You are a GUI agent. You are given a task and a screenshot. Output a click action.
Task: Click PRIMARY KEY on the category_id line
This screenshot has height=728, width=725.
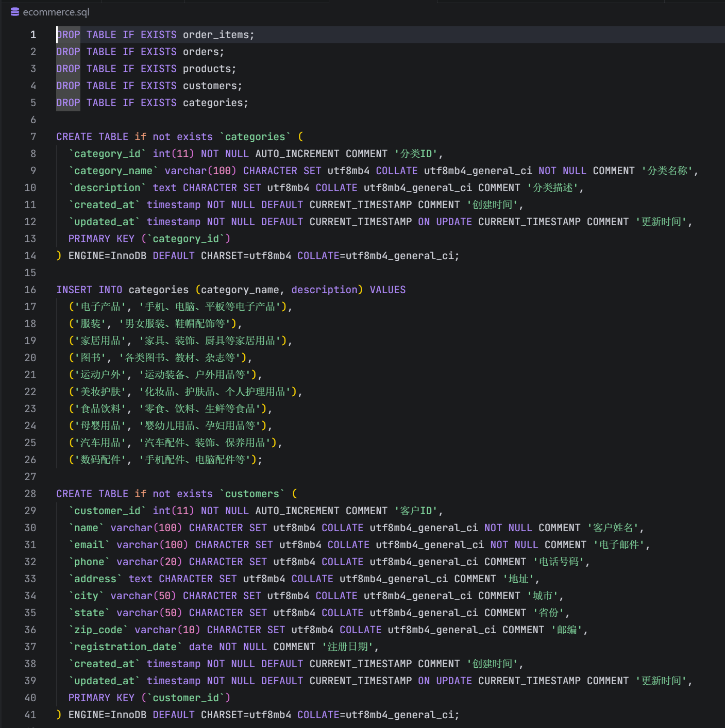click(101, 239)
